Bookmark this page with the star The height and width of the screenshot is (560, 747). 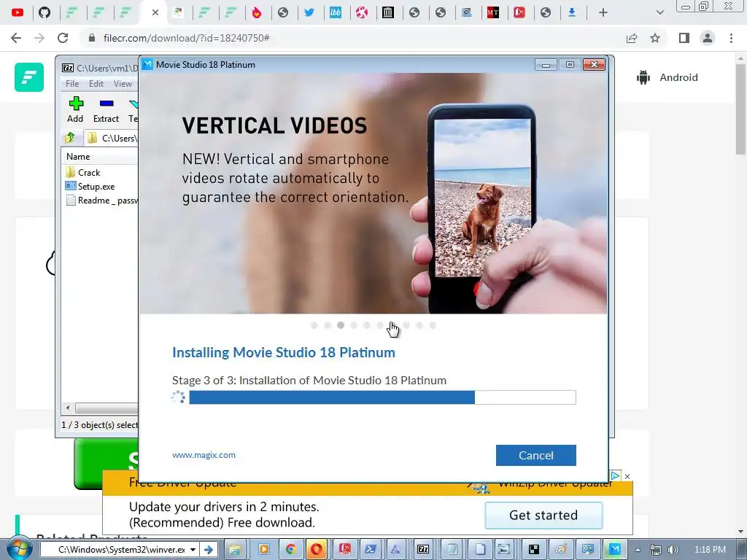click(x=655, y=38)
